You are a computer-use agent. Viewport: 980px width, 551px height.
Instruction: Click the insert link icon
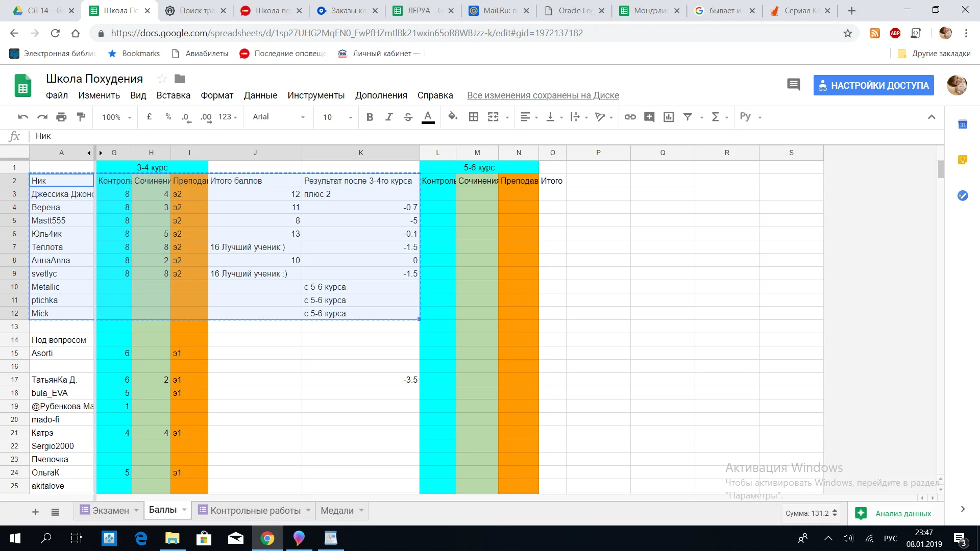pos(630,117)
